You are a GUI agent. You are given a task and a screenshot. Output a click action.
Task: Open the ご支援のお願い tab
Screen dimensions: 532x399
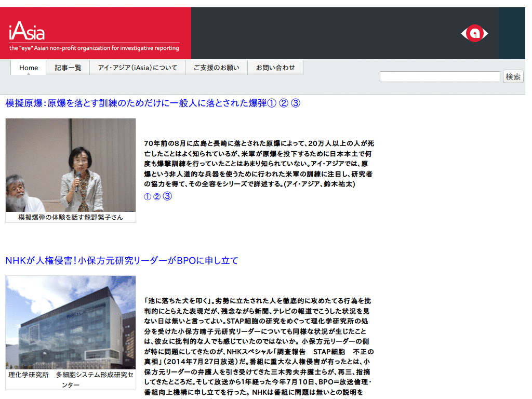[217, 68]
